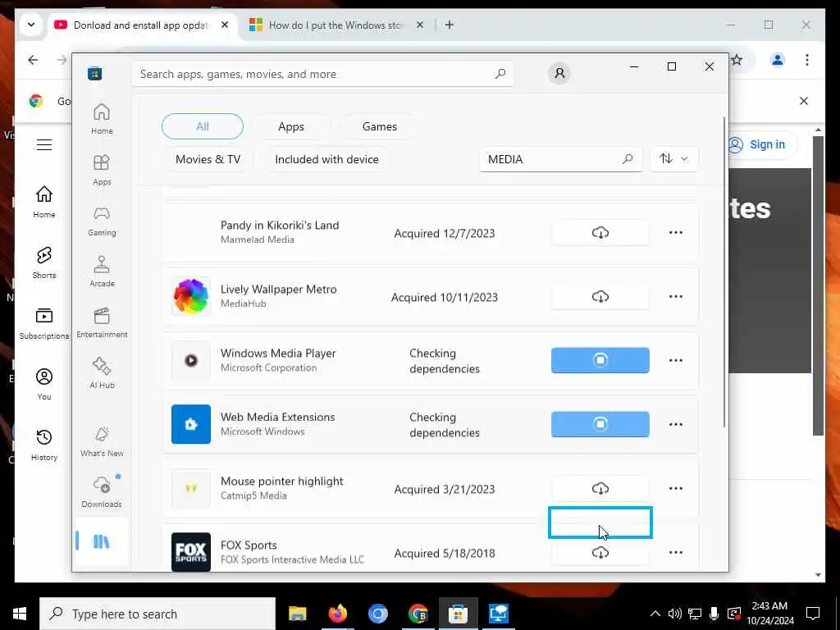Open more options for FOX Sports
840x630 pixels.
point(676,552)
